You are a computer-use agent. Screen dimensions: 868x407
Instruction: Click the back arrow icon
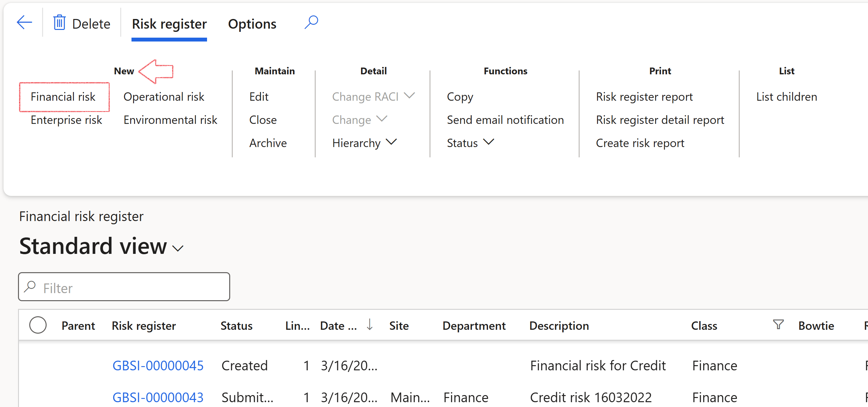[x=24, y=23]
